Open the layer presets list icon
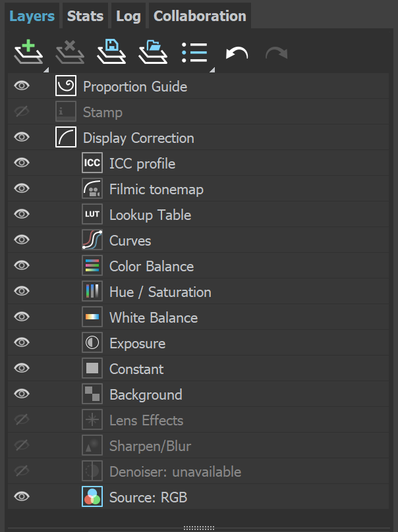This screenshot has height=532, width=398. [x=194, y=53]
